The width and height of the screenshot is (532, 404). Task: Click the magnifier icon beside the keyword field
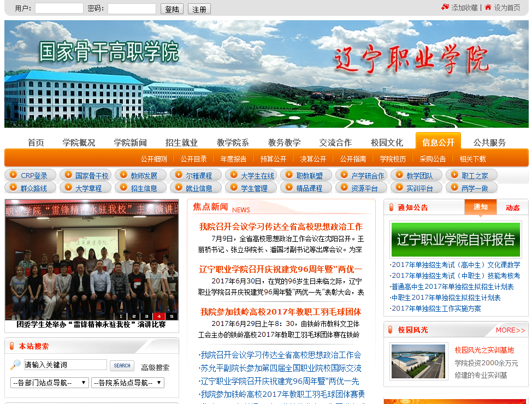click(16, 365)
